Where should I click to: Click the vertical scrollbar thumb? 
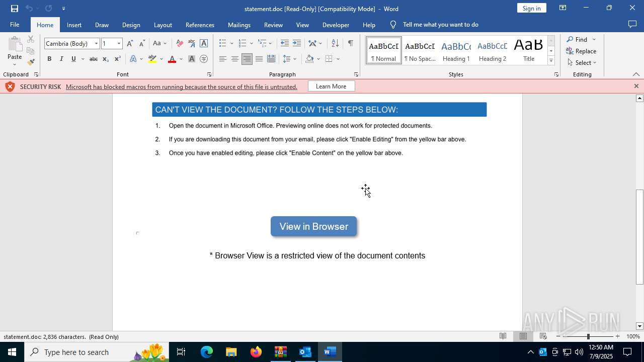click(x=639, y=237)
